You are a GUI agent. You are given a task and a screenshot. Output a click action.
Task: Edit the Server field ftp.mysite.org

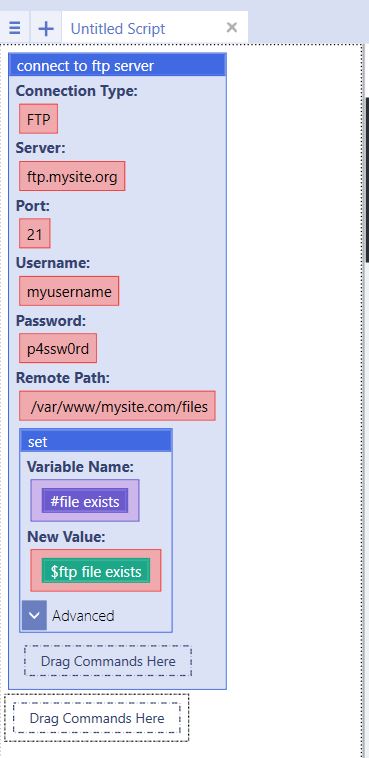[72, 176]
